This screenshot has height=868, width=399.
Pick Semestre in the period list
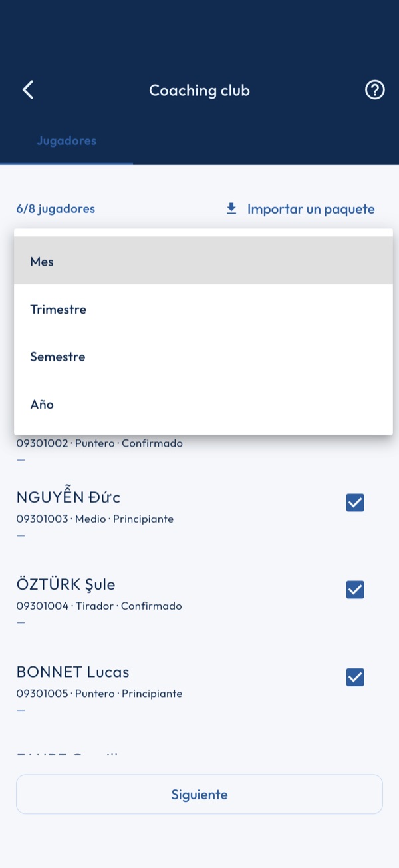coord(203,357)
